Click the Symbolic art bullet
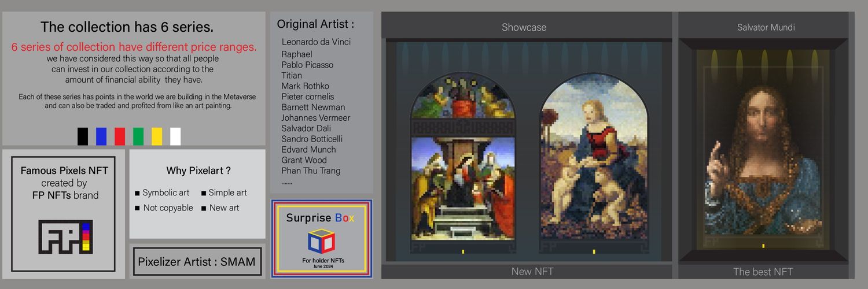868x289 pixels. coord(162,193)
